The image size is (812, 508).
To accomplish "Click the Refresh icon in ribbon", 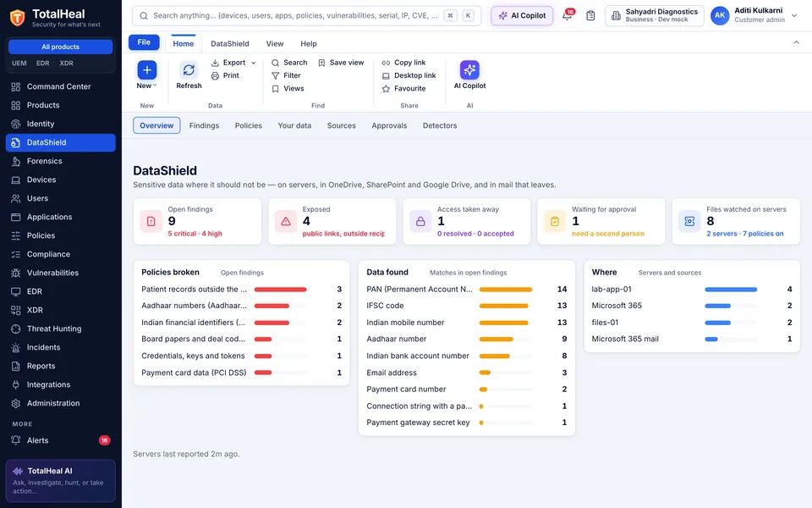I will (x=189, y=70).
